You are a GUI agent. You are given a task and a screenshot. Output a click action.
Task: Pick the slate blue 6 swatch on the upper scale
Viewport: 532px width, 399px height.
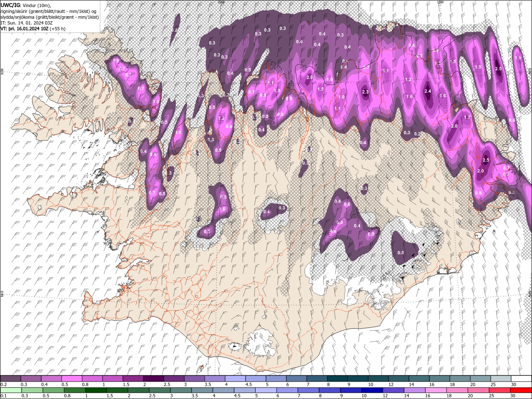[x=296, y=379]
